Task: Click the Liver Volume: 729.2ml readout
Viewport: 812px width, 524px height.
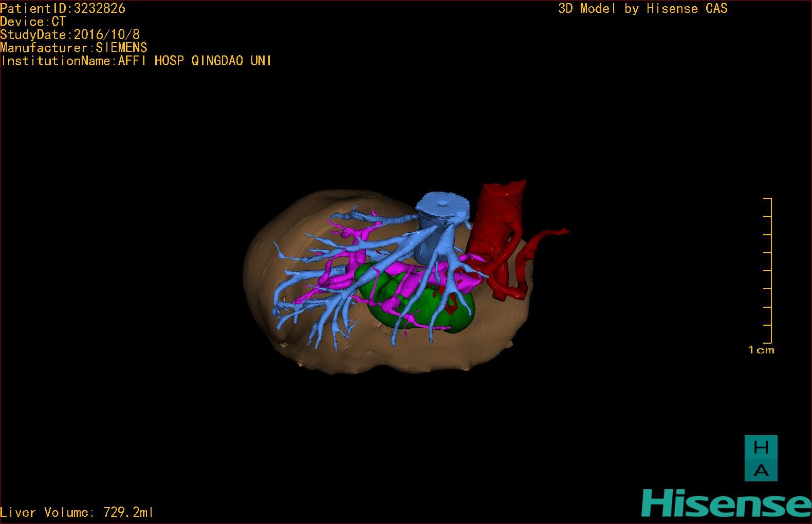Action: tap(77, 512)
